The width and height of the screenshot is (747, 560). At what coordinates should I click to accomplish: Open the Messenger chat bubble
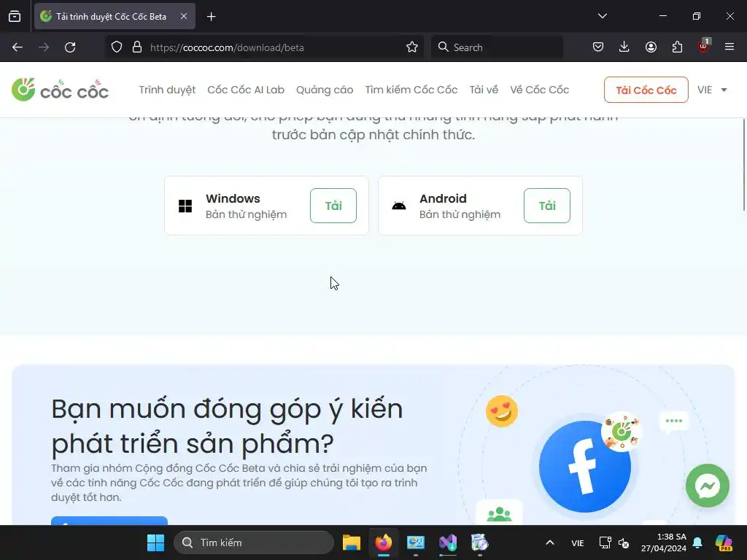click(708, 486)
